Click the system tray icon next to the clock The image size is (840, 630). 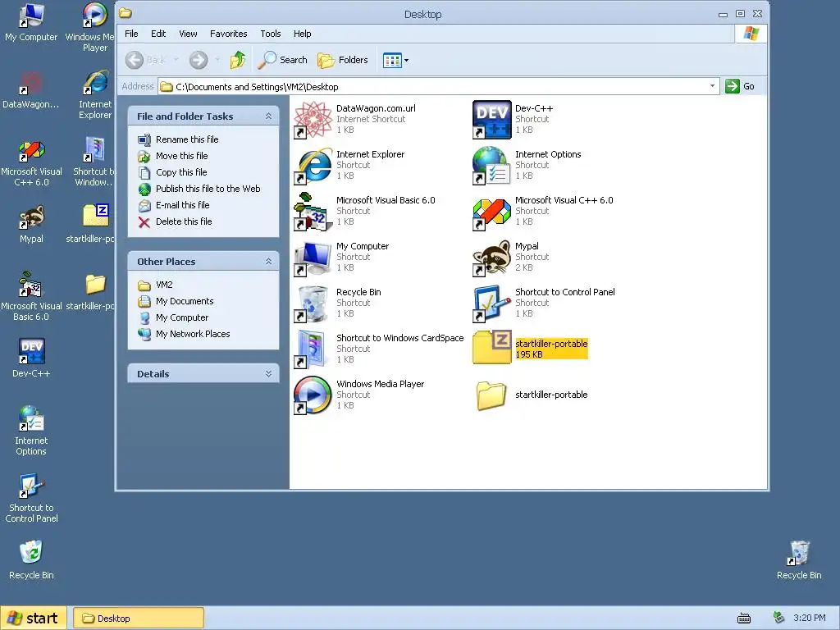778,618
